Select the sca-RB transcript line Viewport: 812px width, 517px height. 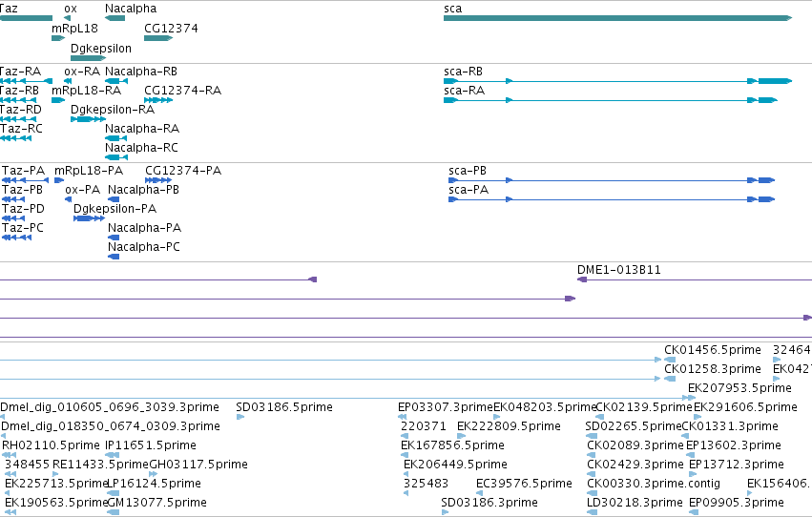point(617,81)
